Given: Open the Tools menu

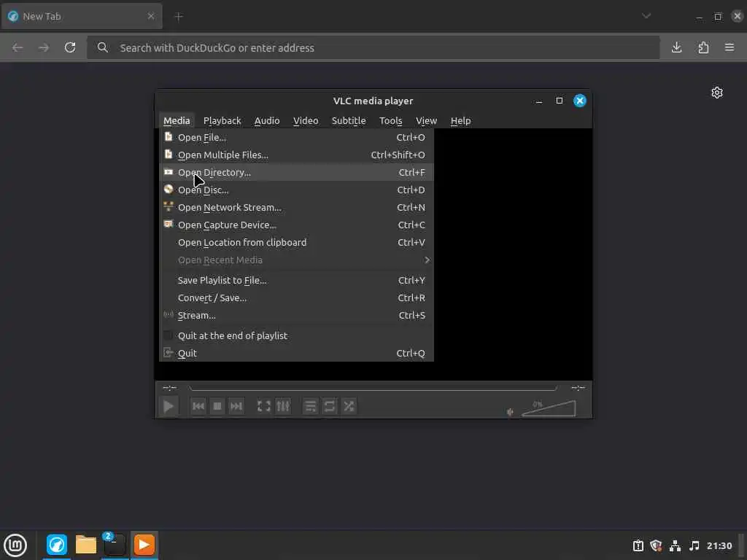Looking at the screenshot, I should [391, 120].
